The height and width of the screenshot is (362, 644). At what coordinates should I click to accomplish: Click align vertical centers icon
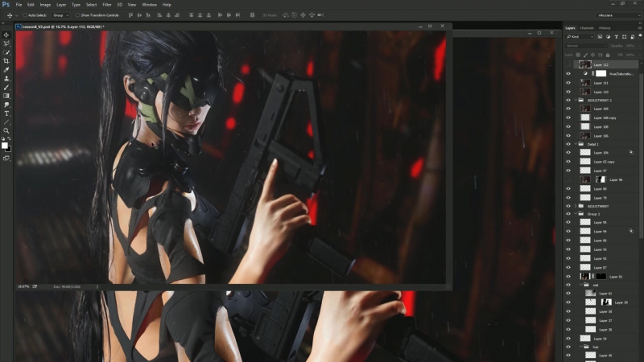click(139, 15)
